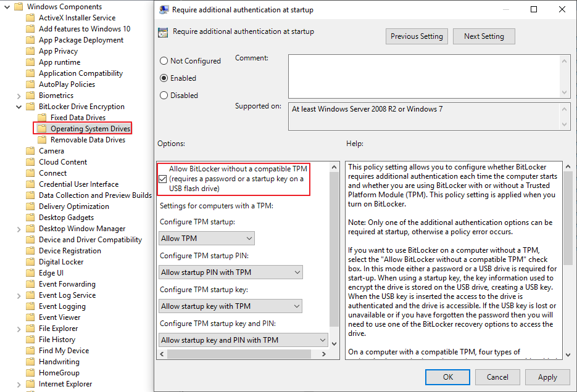The image size is (577, 392).
Task: Click inside the Comment text box
Action: [425, 76]
